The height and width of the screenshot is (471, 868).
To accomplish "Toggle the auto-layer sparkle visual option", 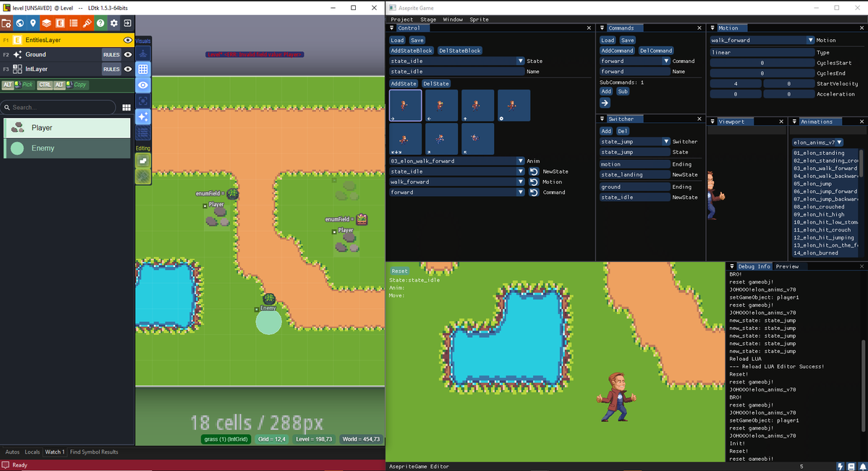I will click(143, 116).
